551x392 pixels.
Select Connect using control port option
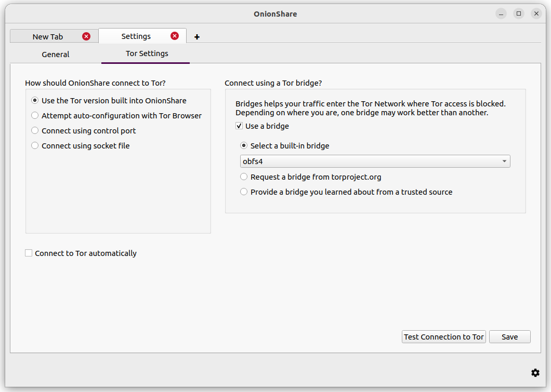pos(83,131)
